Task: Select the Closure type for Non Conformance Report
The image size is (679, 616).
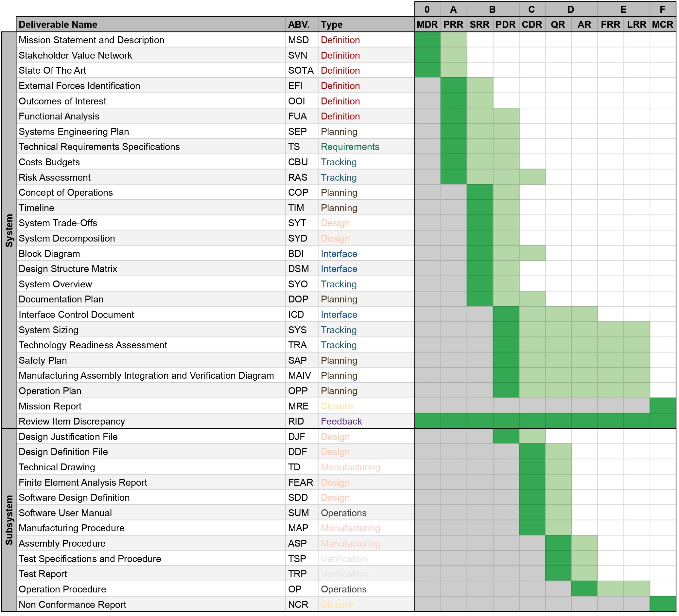Action: tap(337, 605)
